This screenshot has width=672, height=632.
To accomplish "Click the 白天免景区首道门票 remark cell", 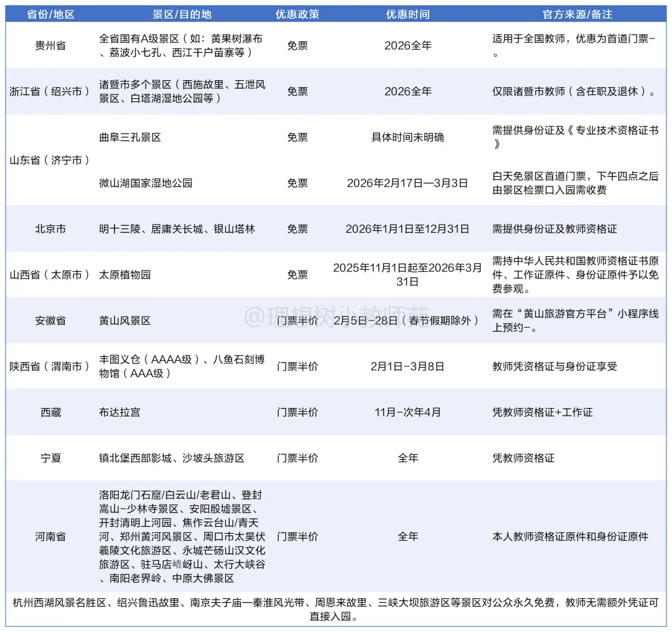I will point(575,183).
